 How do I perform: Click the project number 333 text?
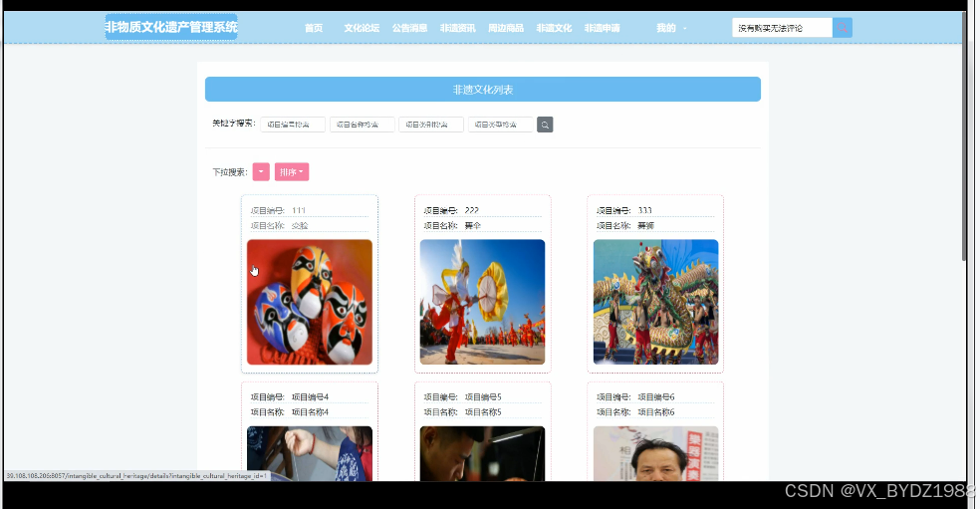645,211
